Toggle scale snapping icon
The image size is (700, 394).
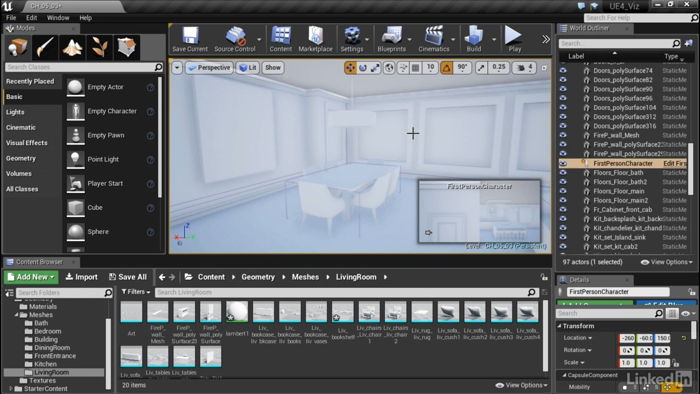tap(481, 68)
